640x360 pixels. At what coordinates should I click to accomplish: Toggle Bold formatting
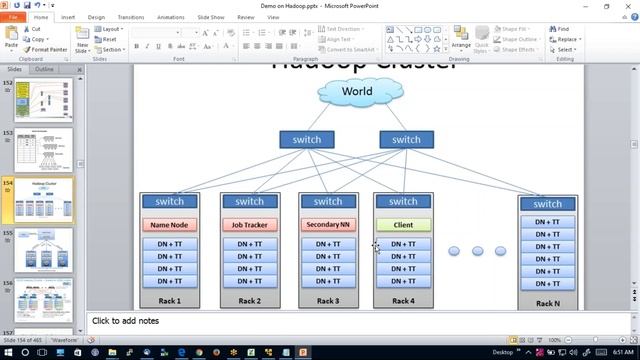click(x=137, y=46)
